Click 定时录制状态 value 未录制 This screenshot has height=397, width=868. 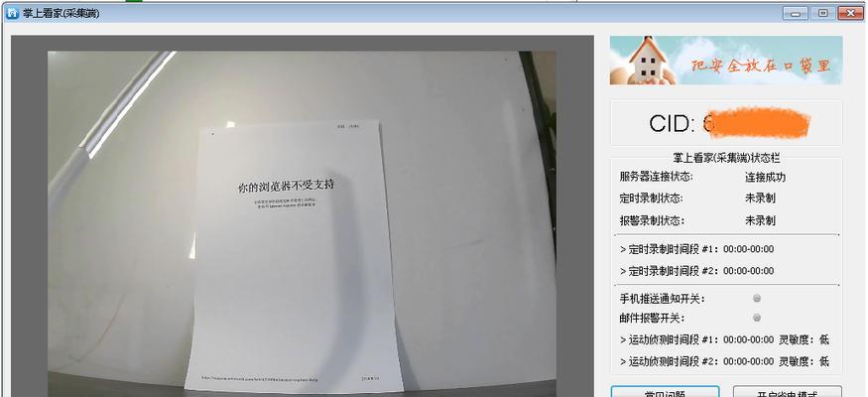click(760, 198)
